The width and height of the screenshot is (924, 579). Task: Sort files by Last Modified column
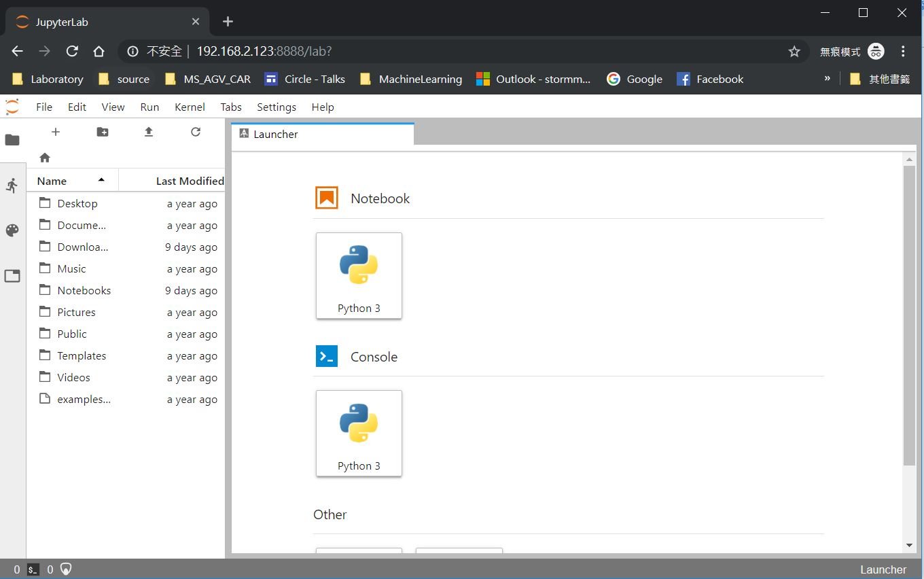tap(189, 181)
